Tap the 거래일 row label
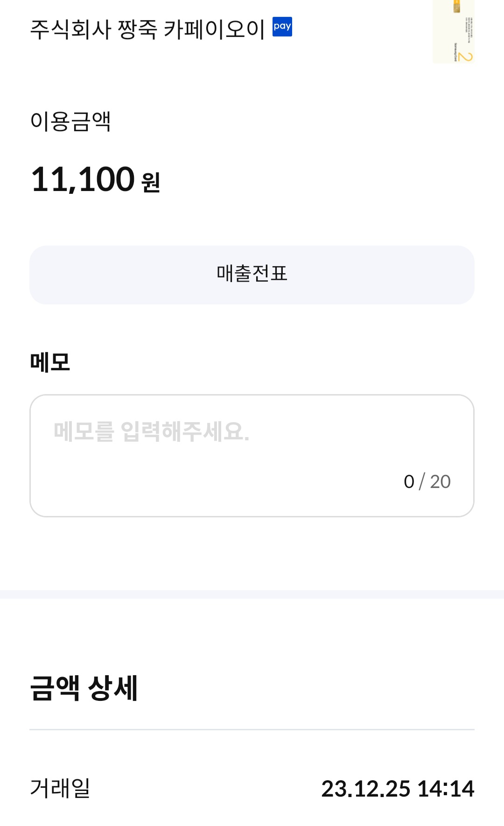This screenshot has height=826, width=504. click(x=60, y=788)
